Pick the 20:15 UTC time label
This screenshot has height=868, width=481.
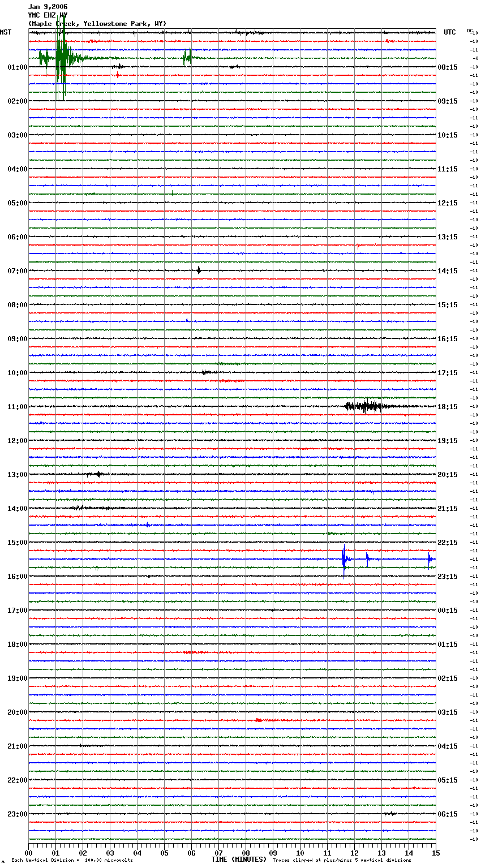point(448,475)
